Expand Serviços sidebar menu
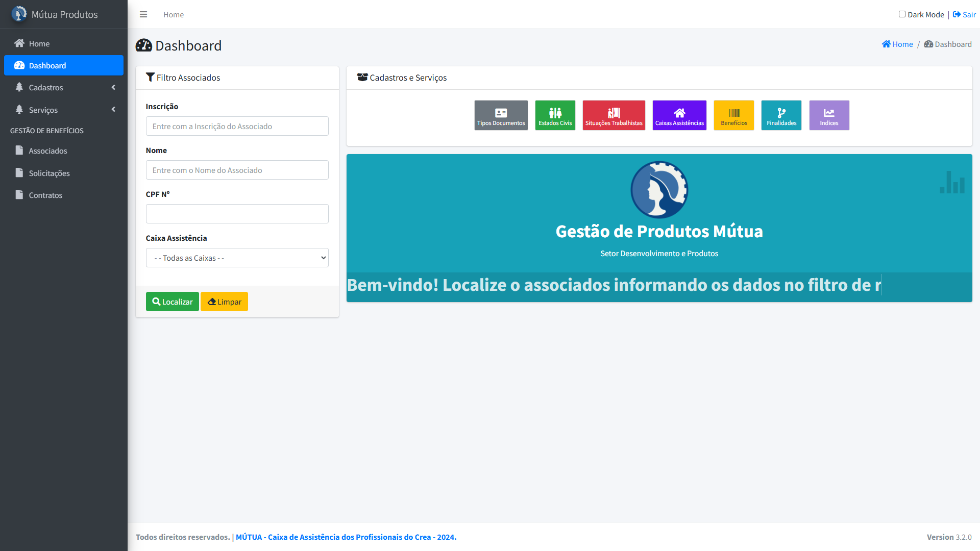 (64, 109)
